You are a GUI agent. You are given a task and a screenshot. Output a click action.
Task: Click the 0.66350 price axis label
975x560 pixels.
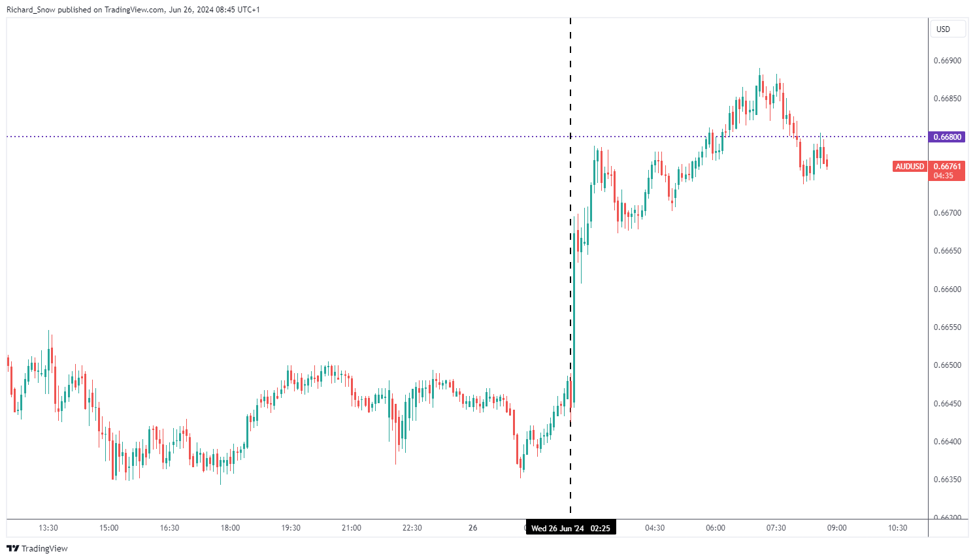click(947, 480)
